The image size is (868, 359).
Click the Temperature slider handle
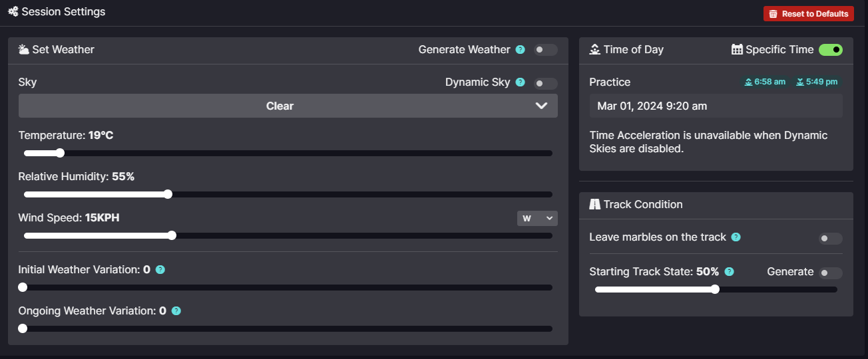click(60, 153)
